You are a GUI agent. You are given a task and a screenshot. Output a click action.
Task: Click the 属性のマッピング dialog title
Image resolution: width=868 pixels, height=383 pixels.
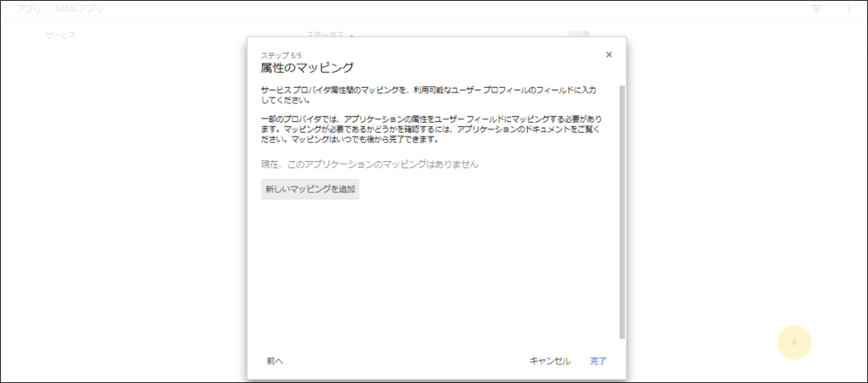coord(307,68)
